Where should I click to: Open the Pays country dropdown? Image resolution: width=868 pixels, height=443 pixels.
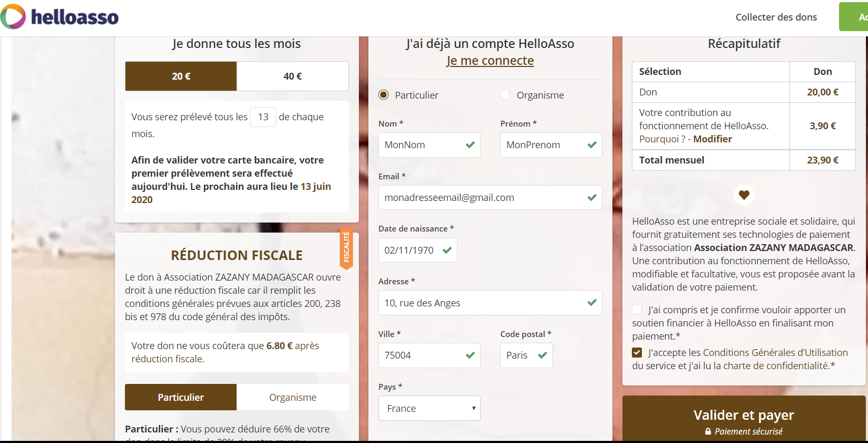click(x=430, y=408)
